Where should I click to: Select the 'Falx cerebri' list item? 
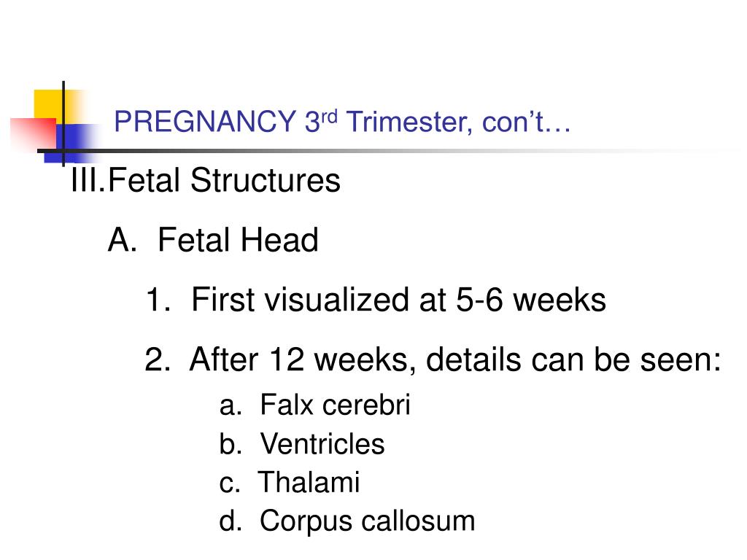[335, 405]
